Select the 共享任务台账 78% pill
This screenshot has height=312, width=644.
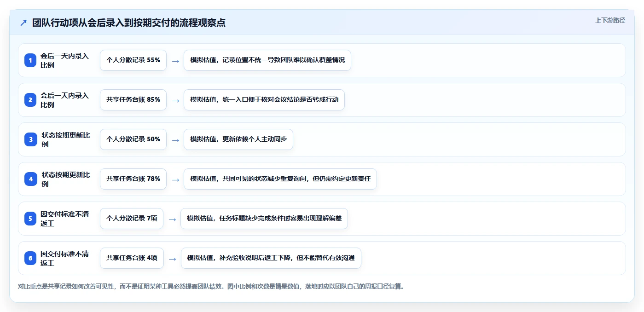(x=133, y=179)
